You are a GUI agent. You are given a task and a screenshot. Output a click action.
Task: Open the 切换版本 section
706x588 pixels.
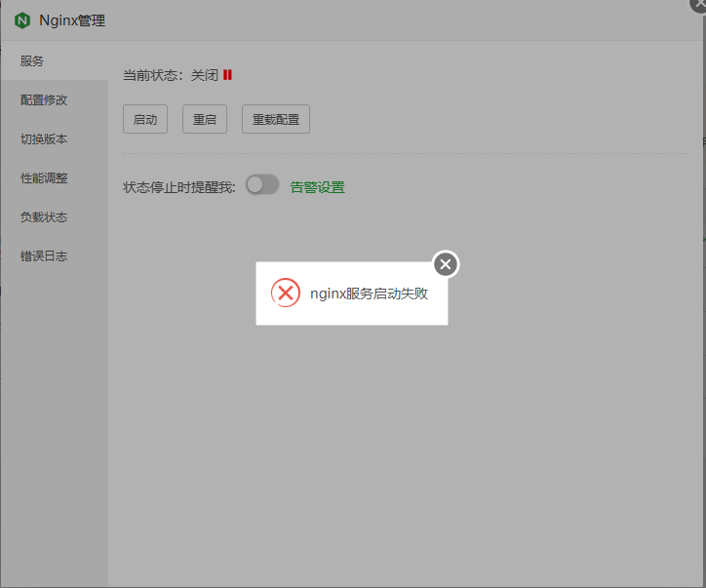[x=55, y=139]
